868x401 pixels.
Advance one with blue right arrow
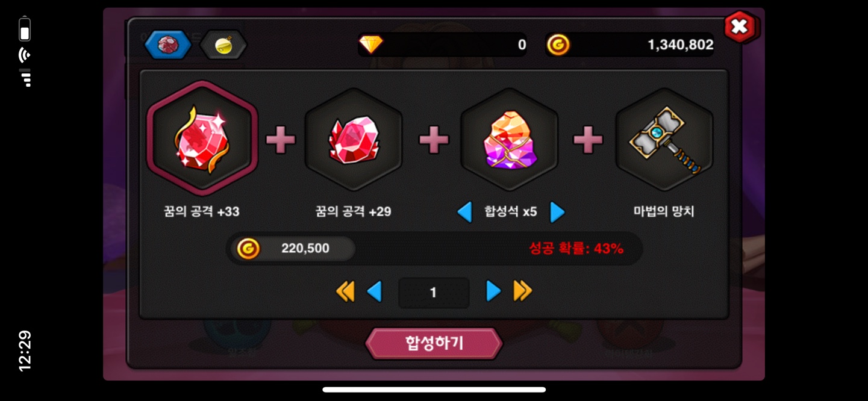[493, 291]
